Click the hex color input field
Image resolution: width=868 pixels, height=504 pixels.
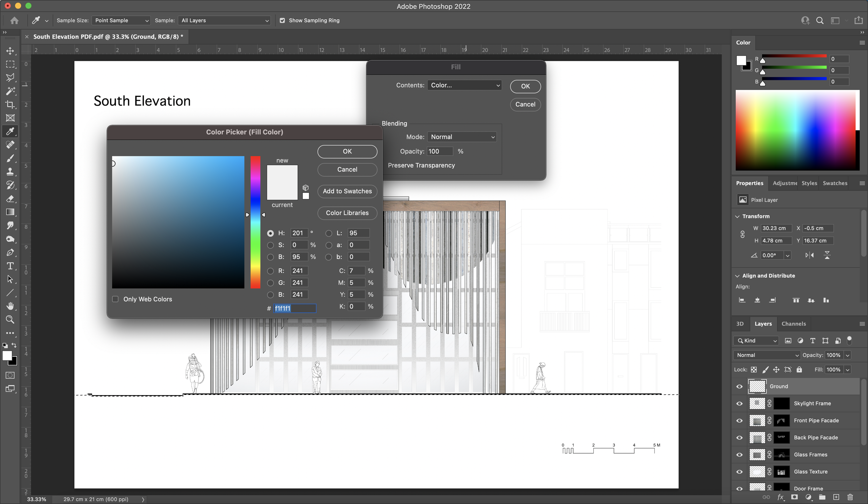click(294, 308)
